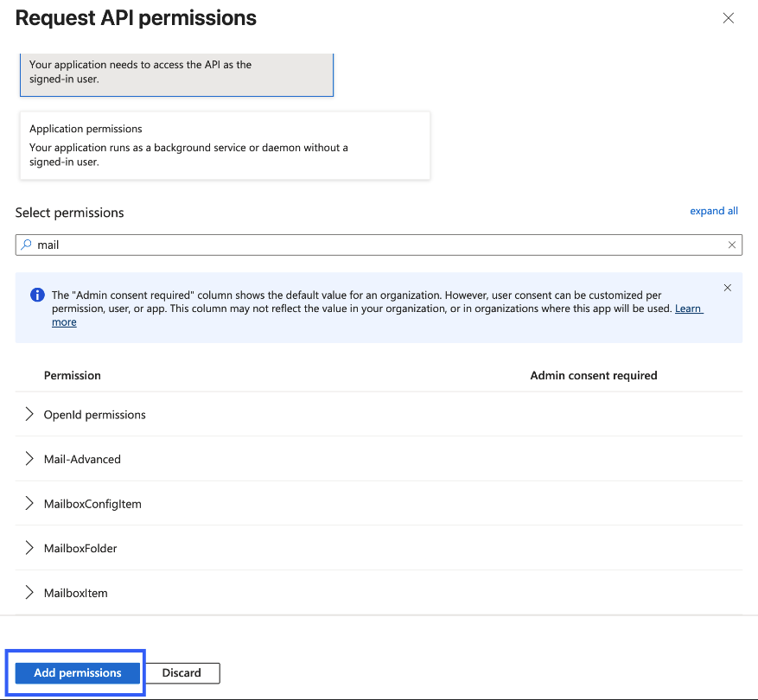Viewport: 758px width, 700px height.
Task: Click the Permission column header
Action: coord(73,376)
